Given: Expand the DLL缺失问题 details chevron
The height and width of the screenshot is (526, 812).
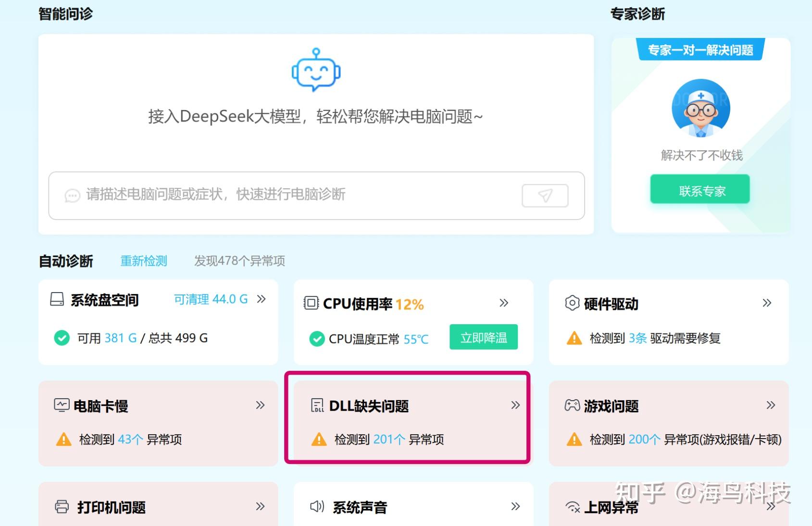Looking at the screenshot, I should pyautogui.click(x=516, y=405).
